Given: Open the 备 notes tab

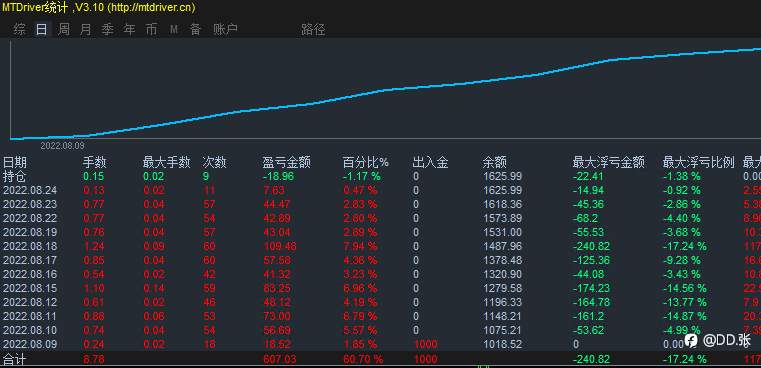Looking at the screenshot, I should [x=196, y=30].
